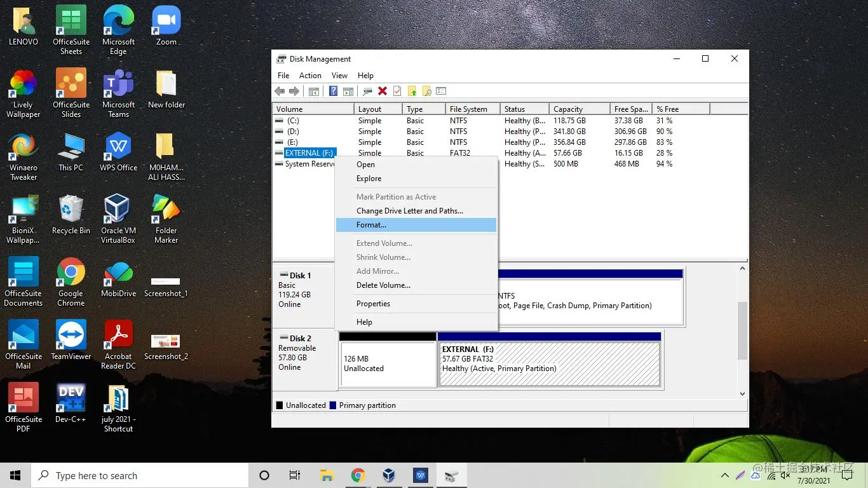Click the Forward arrow in Disk Management toolbar
The image size is (868, 488).
pos(294,91)
